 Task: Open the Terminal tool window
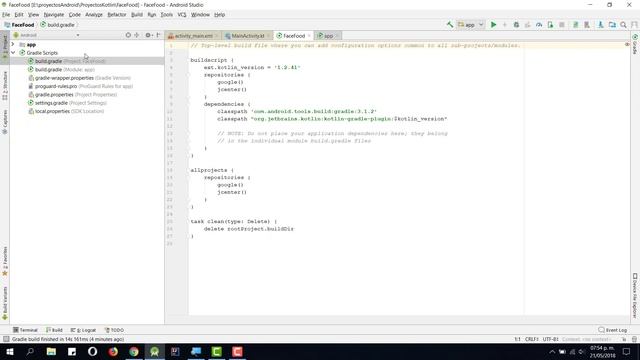25,330
